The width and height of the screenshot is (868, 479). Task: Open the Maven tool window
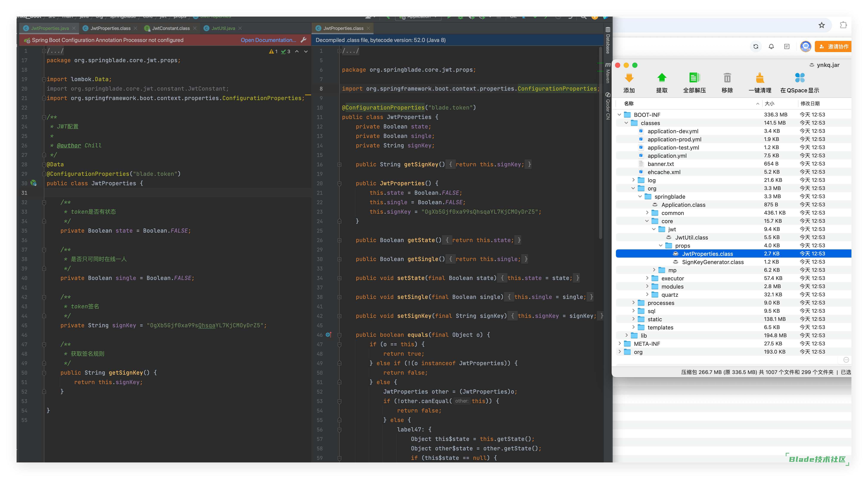[608, 73]
